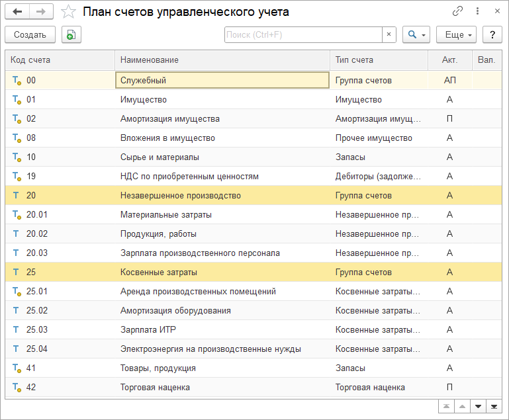509x420 pixels.
Task: Click the create-by-copying document icon
Action: tap(71, 35)
